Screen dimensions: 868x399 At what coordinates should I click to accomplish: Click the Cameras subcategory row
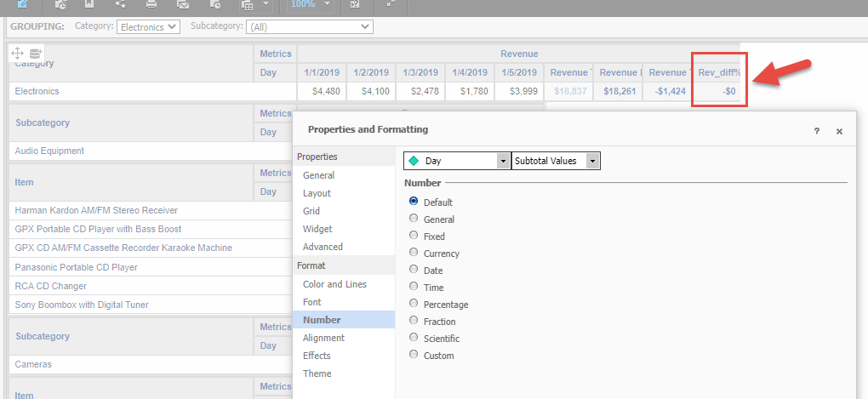(x=151, y=365)
